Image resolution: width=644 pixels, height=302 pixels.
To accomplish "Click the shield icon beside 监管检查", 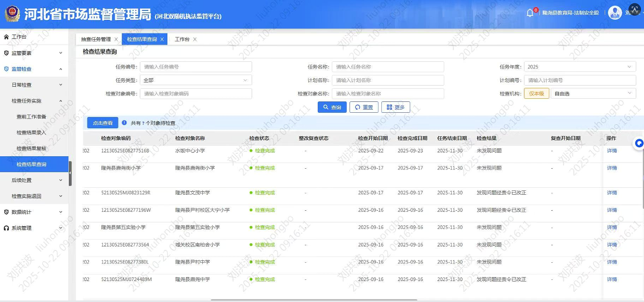I will tap(6, 69).
